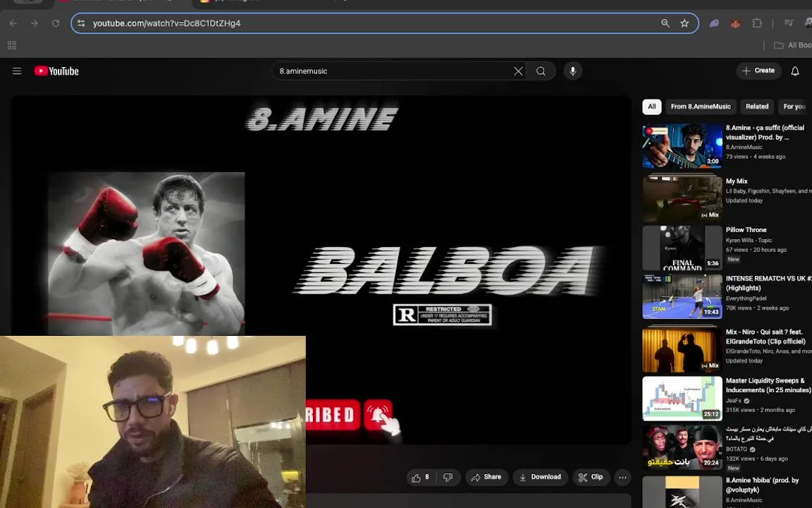Open the Mix - Niro - Qui sait title
The image size is (812, 508).
pyautogui.click(x=765, y=337)
